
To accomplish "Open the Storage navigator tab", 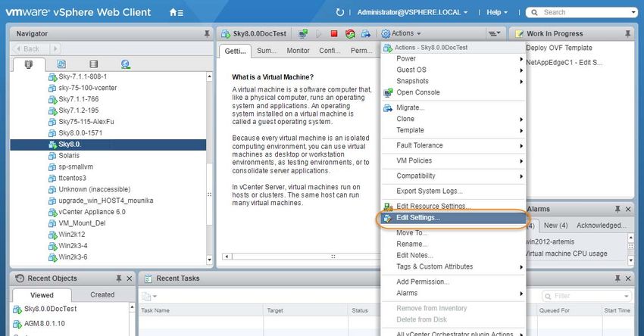I will click(93, 64).
